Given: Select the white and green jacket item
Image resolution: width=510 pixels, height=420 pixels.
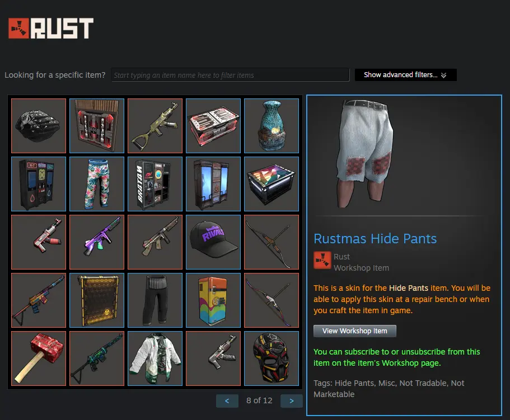Looking at the screenshot, I should click(155, 358).
